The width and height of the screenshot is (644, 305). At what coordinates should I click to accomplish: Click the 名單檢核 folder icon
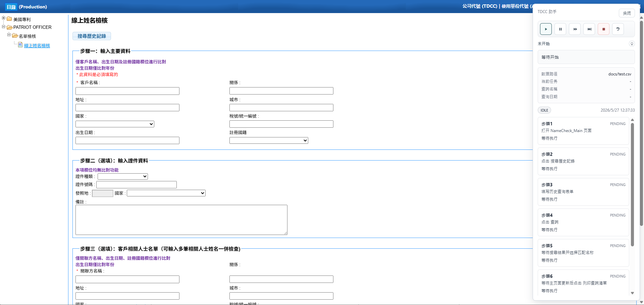tap(15, 36)
